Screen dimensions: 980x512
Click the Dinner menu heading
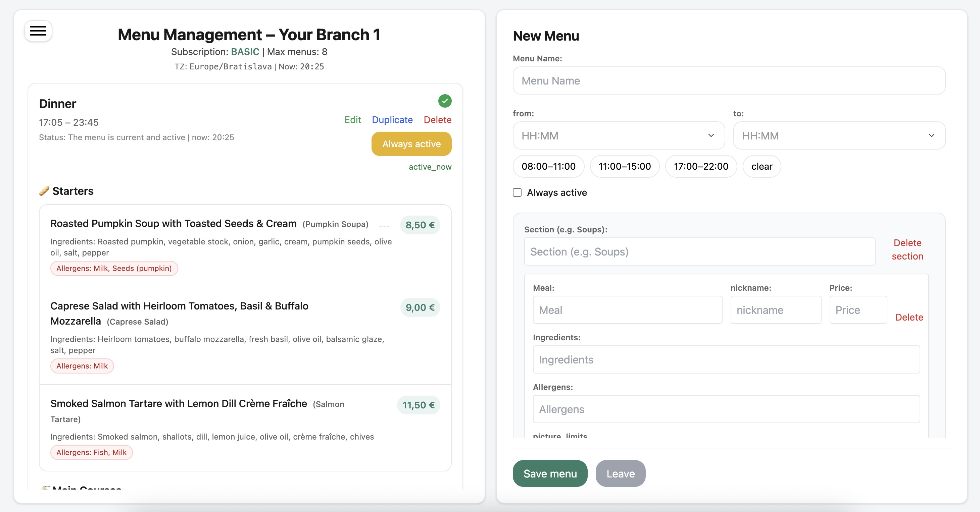point(57,103)
